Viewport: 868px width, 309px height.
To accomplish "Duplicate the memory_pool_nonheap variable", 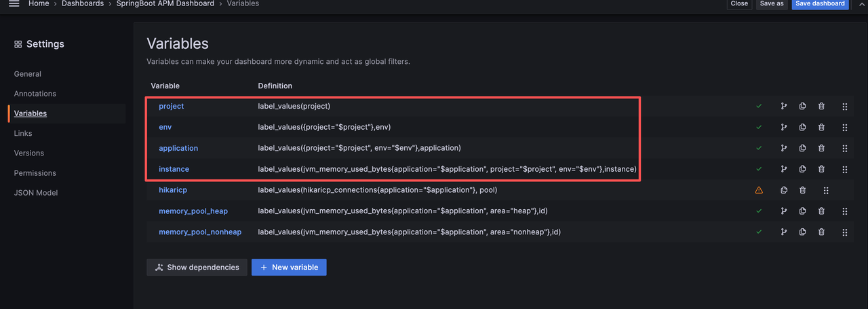I will tap(802, 232).
